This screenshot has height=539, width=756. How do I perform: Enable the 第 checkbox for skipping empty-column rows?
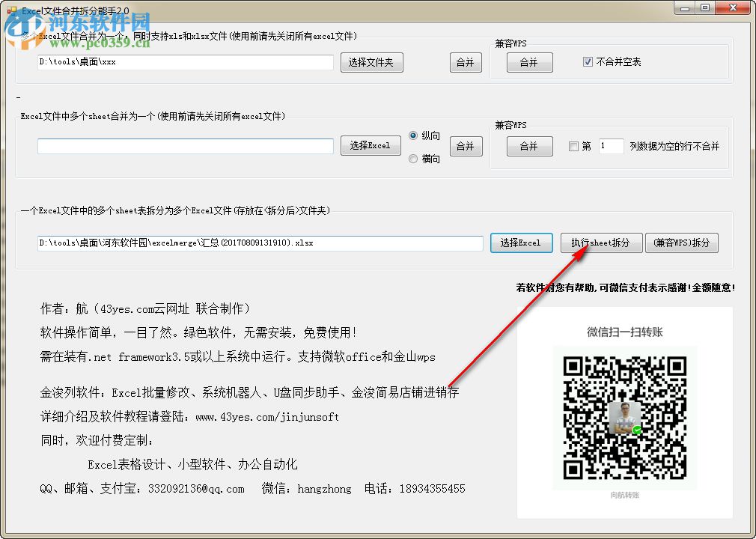point(573,146)
